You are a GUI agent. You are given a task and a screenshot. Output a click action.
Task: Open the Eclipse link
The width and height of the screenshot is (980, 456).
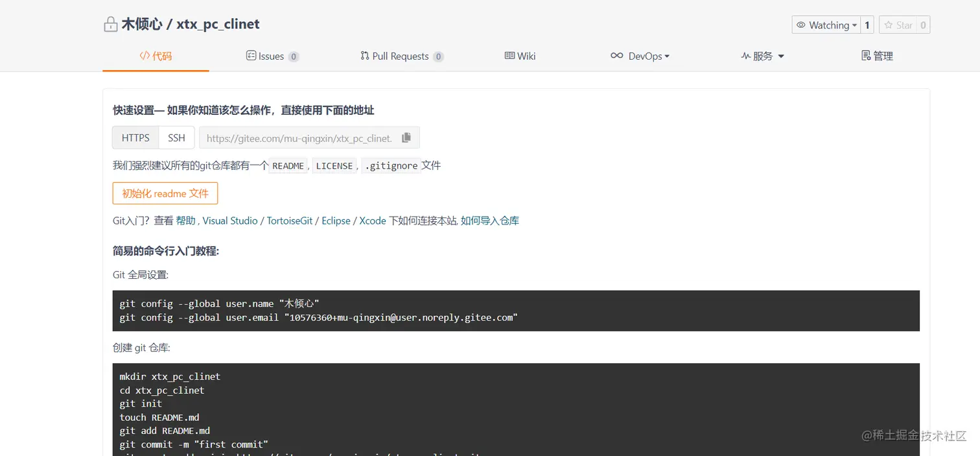336,221
